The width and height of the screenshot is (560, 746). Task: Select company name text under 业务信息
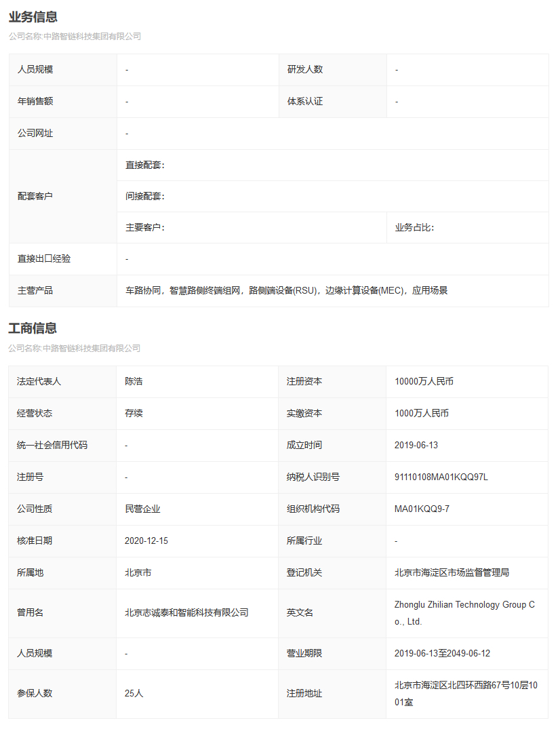[x=75, y=36]
